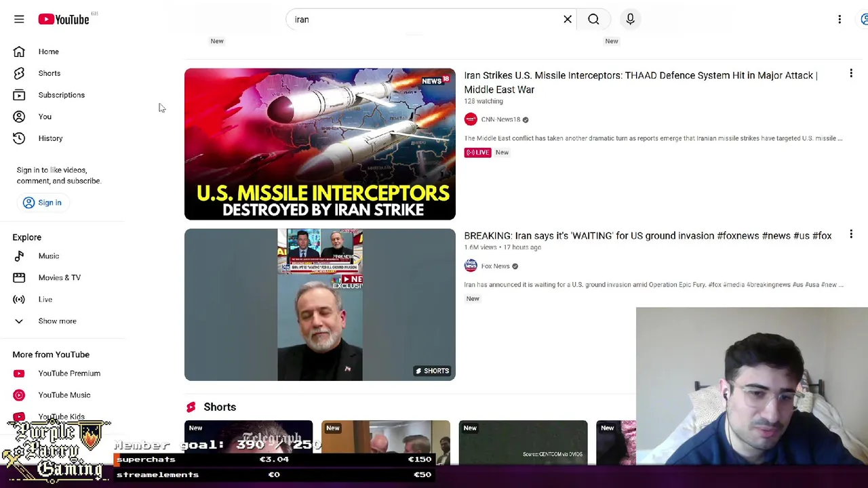Click the Home house icon
The image size is (868, 488).
19,52
